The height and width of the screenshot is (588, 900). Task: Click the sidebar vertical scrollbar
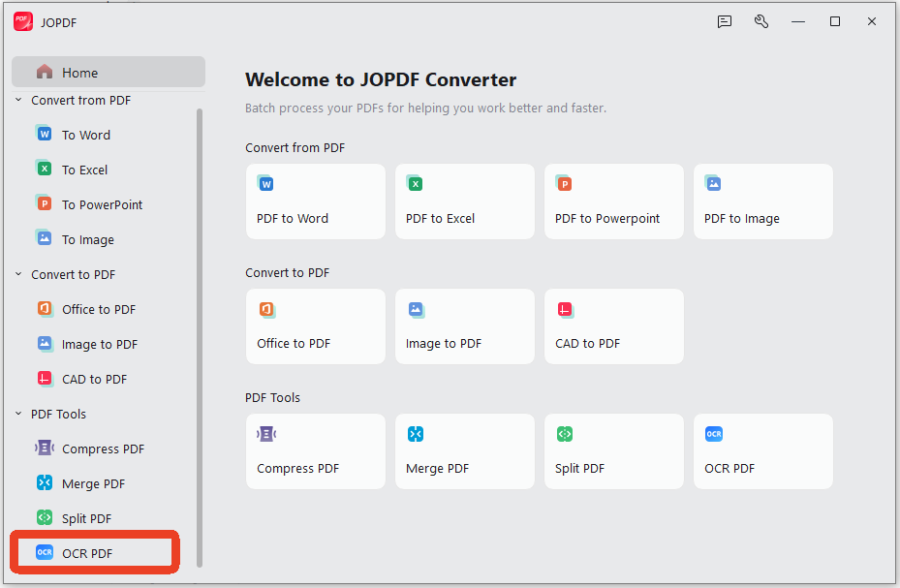(x=200, y=337)
